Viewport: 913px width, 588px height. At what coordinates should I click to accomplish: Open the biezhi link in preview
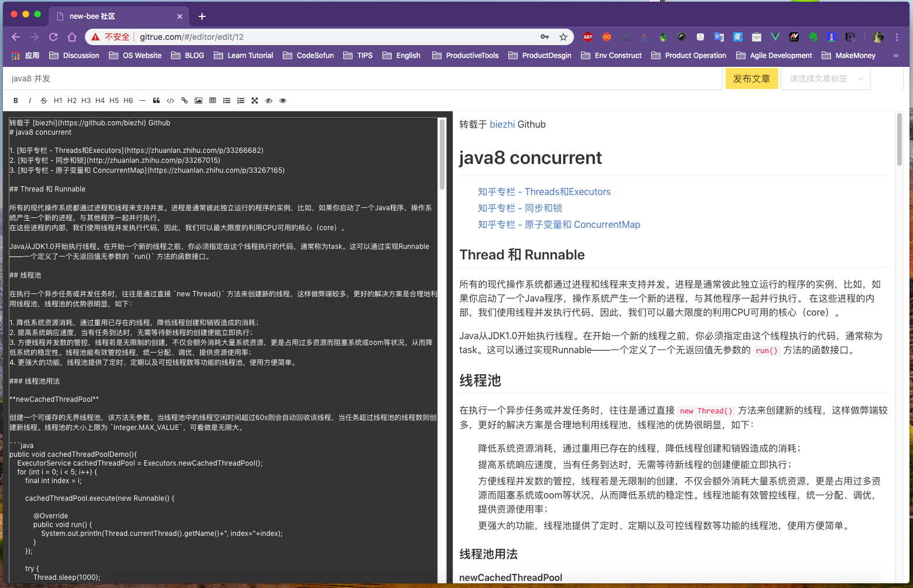coord(502,124)
